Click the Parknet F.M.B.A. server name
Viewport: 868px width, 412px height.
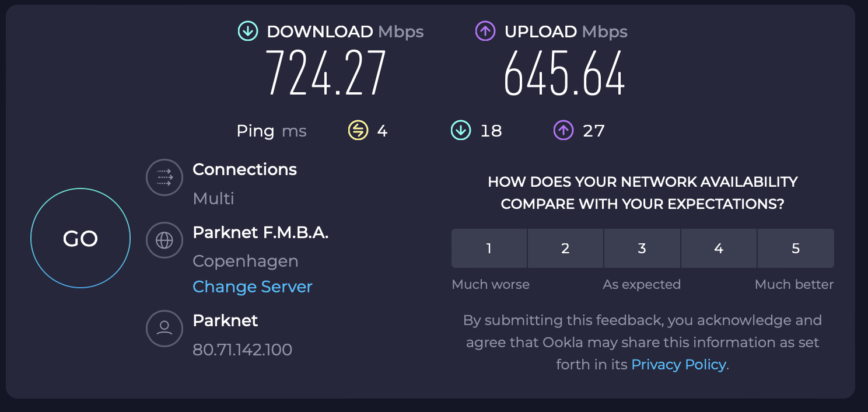point(261,233)
